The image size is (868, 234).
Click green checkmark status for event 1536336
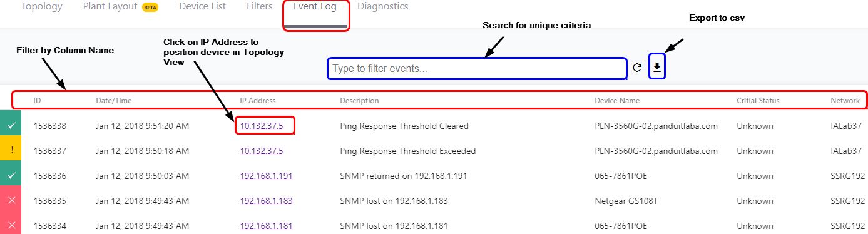pyautogui.click(x=11, y=176)
